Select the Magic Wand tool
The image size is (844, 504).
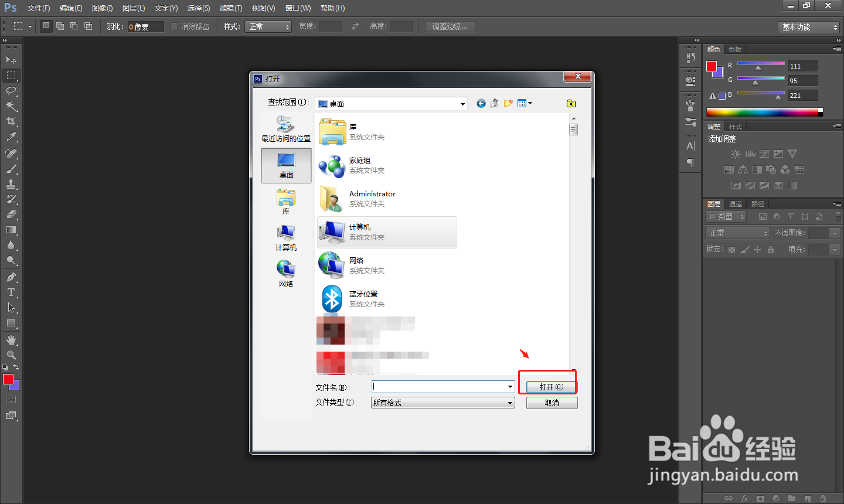(x=11, y=106)
